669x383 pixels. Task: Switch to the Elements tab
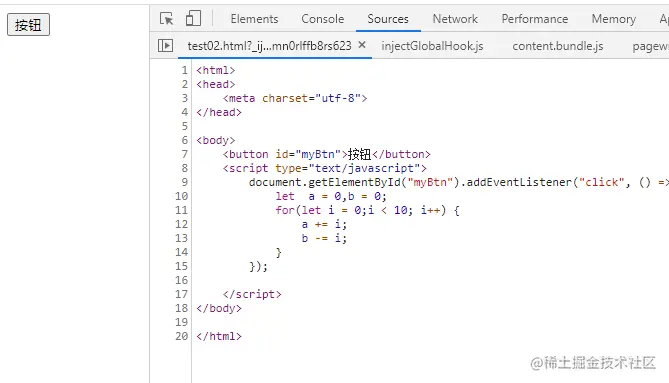(254, 19)
